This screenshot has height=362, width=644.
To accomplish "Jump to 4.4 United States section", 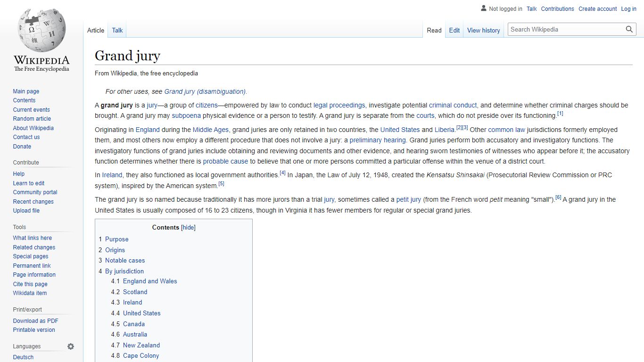I will pyautogui.click(x=136, y=313).
